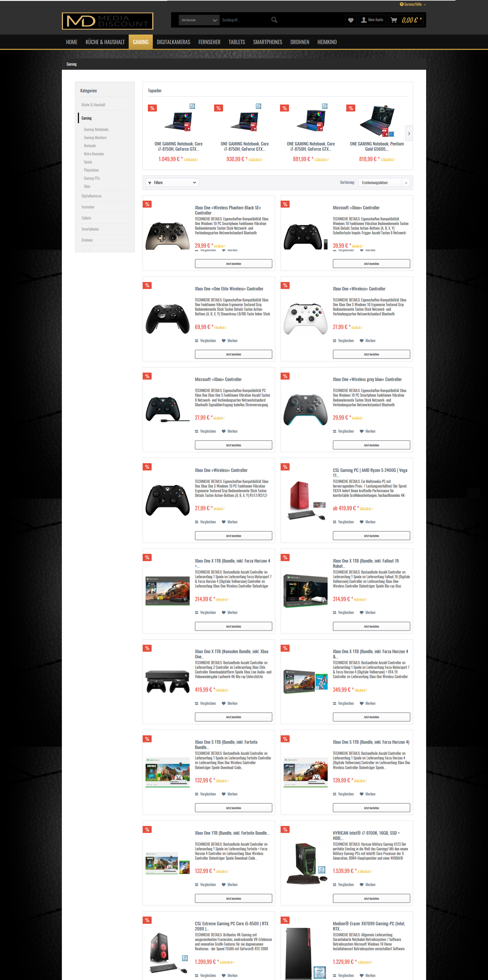Viewport: 488px width, 980px height.
Task: Open Playstation category in the sidebar
Action: coord(92,170)
